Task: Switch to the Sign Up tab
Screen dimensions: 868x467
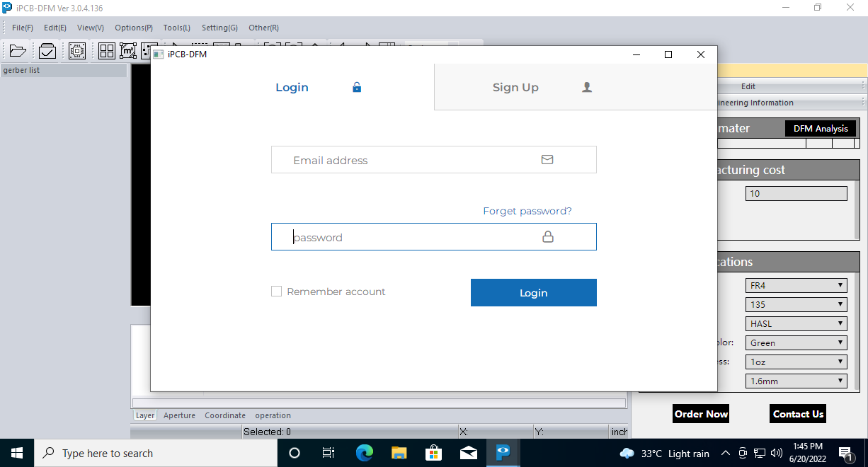Action: click(576, 87)
